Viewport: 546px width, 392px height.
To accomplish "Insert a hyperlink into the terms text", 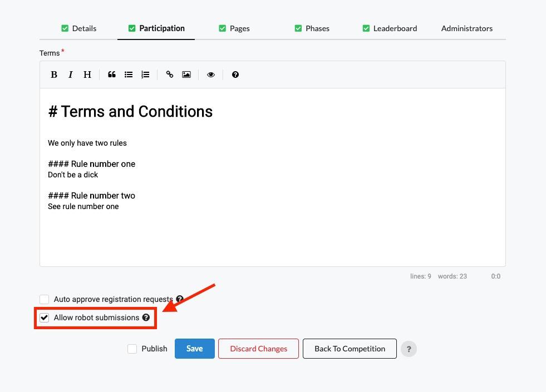I will click(x=170, y=74).
